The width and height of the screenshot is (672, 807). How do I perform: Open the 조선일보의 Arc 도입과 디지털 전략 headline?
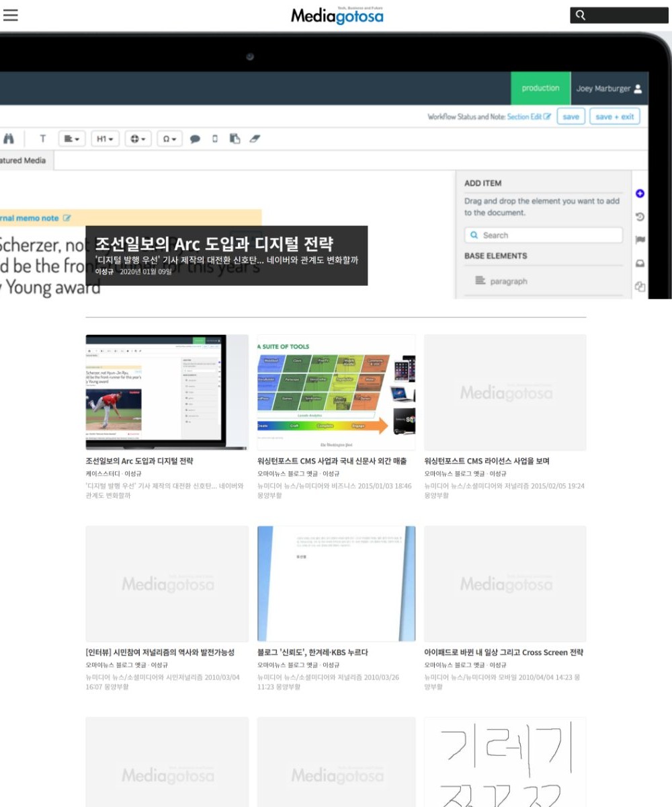[x=214, y=244]
